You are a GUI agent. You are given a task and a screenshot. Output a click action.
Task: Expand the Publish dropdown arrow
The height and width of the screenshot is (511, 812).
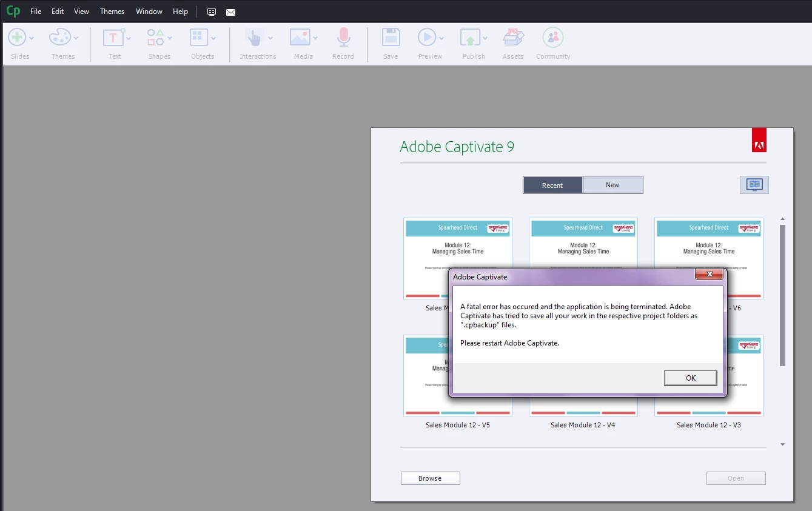click(x=485, y=38)
